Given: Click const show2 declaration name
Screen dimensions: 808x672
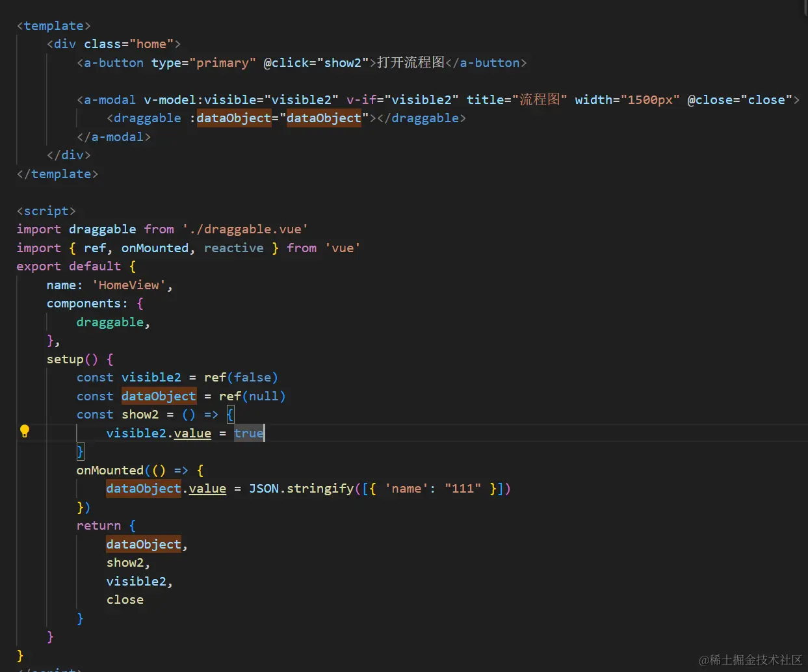Looking at the screenshot, I should point(140,415).
